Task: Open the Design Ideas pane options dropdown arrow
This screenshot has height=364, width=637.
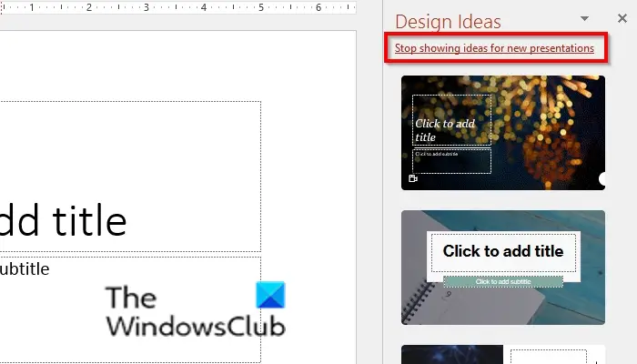Action: [x=584, y=18]
